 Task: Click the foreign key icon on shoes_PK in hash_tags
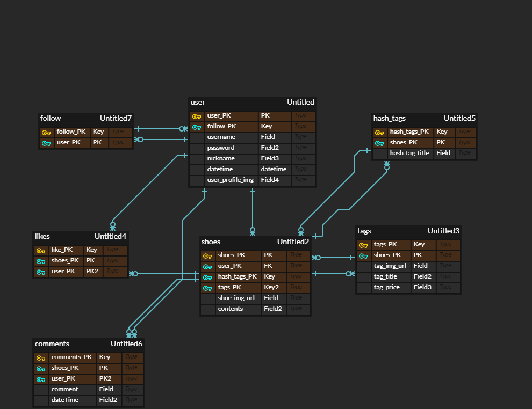(x=380, y=142)
